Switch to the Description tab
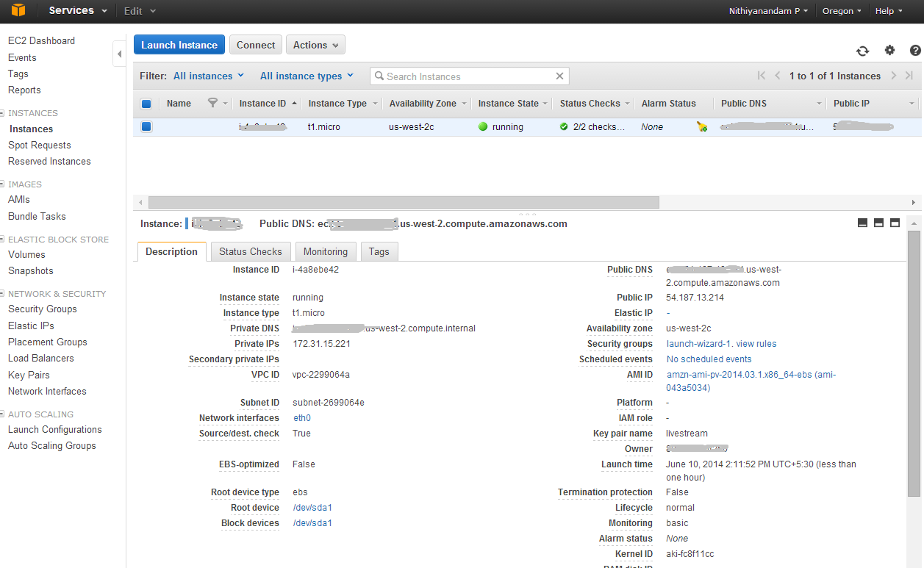 point(171,251)
